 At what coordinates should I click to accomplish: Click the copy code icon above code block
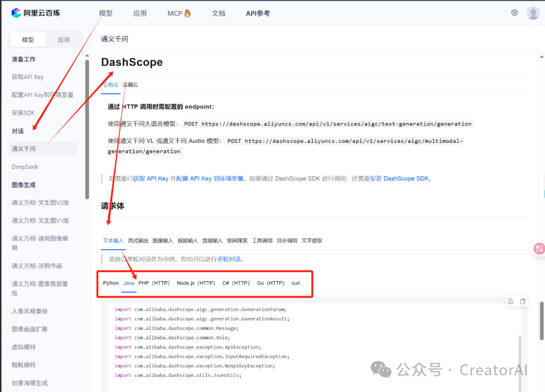(522, 301)
